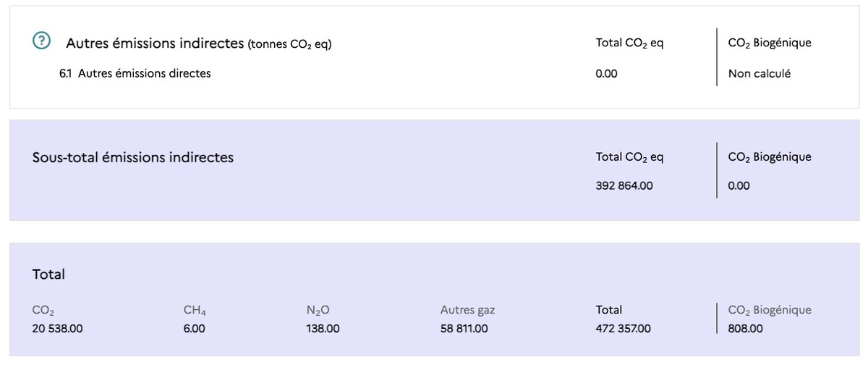Image resolution: width=868 pixels, height=365 pixels.
Task: Click the 'Autres gaz' column label
Action: 468,310
